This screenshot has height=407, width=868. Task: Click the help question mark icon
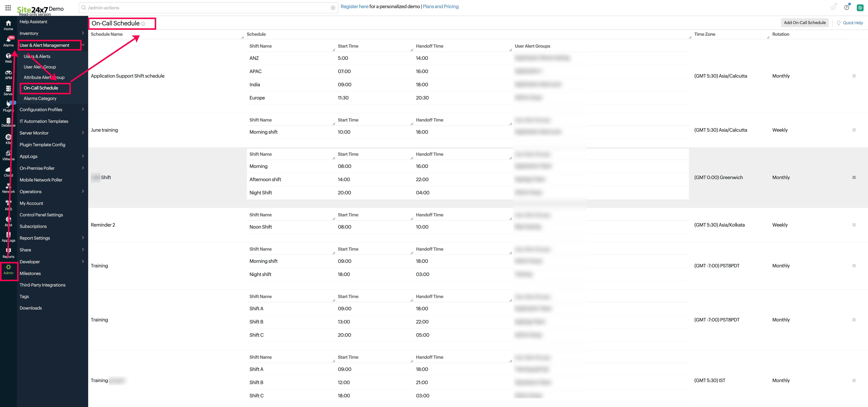(x=846, y=8)
